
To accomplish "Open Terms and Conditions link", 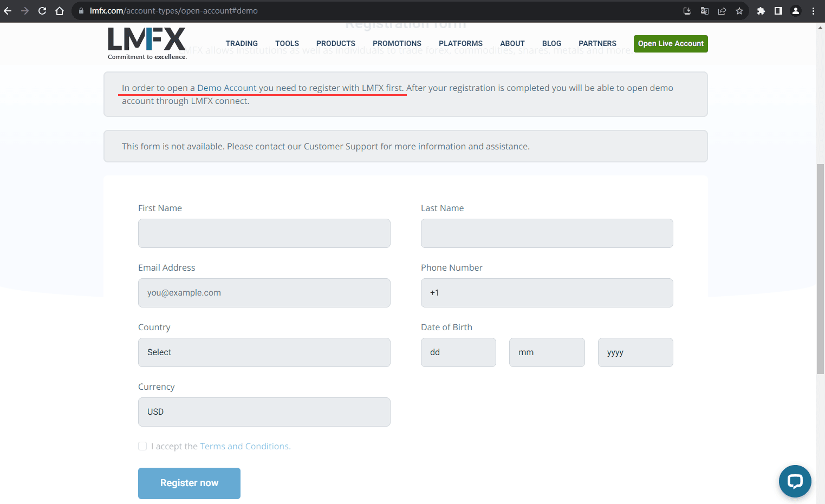I will [245, 446].
